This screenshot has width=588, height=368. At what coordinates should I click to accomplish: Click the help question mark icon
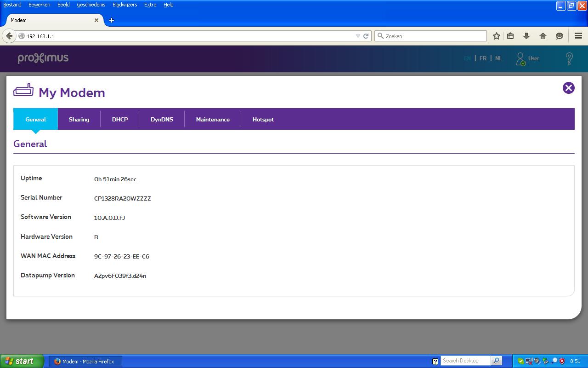coord(569,58)
